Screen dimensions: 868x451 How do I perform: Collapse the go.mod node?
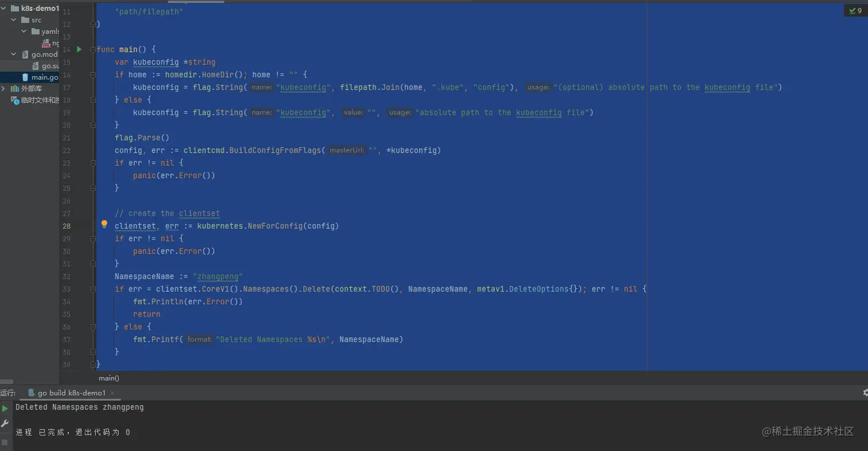(x=14, y=55)
